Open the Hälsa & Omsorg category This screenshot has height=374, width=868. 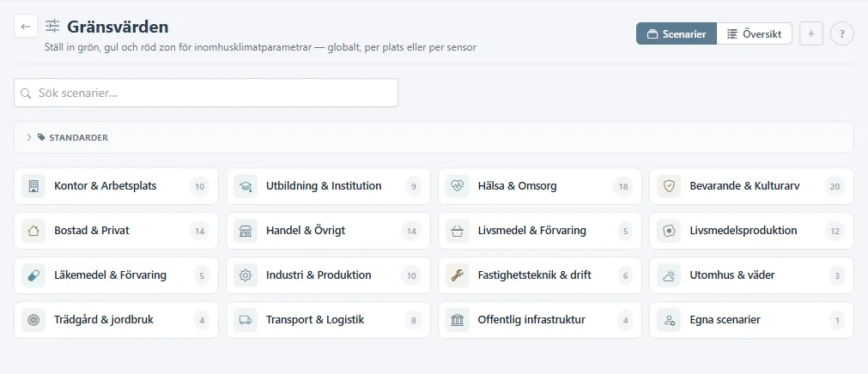[540, 186]
